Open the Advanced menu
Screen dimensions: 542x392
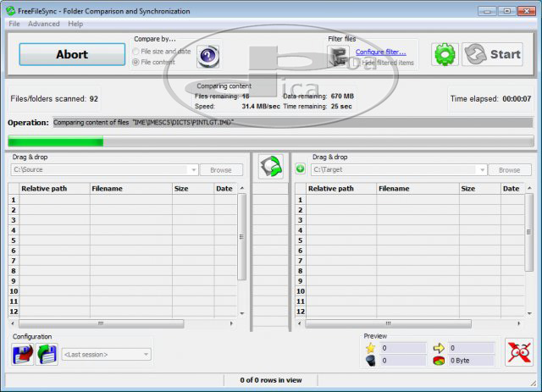(x=44, y=24)
